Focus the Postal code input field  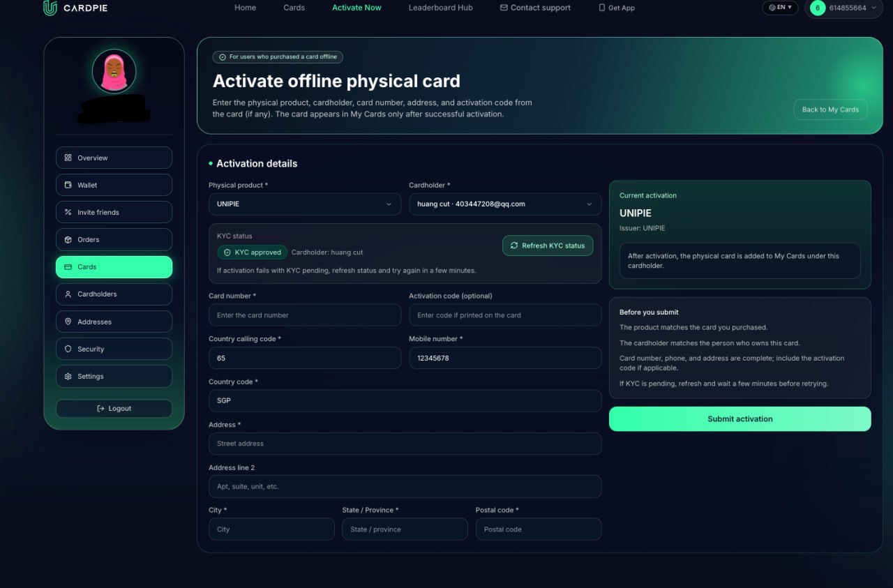539,529
